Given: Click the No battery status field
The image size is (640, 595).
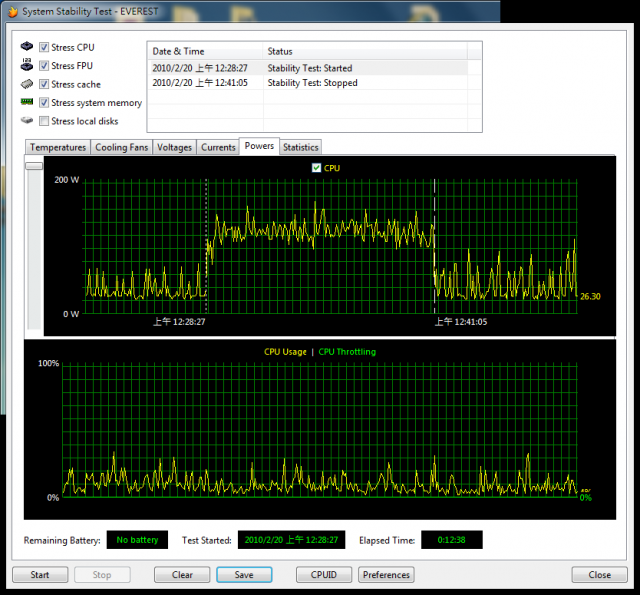Looking at the screenshot, I should click(x=137, y=539).
